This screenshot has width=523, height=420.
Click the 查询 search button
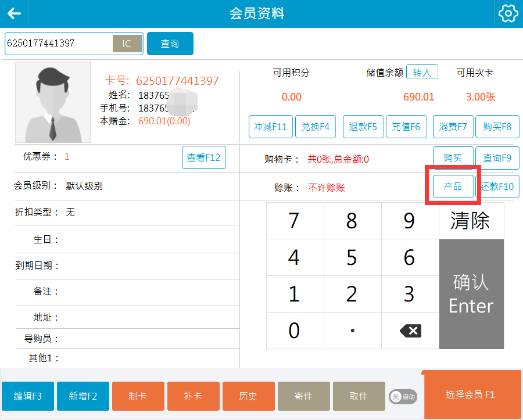[170, 44]
